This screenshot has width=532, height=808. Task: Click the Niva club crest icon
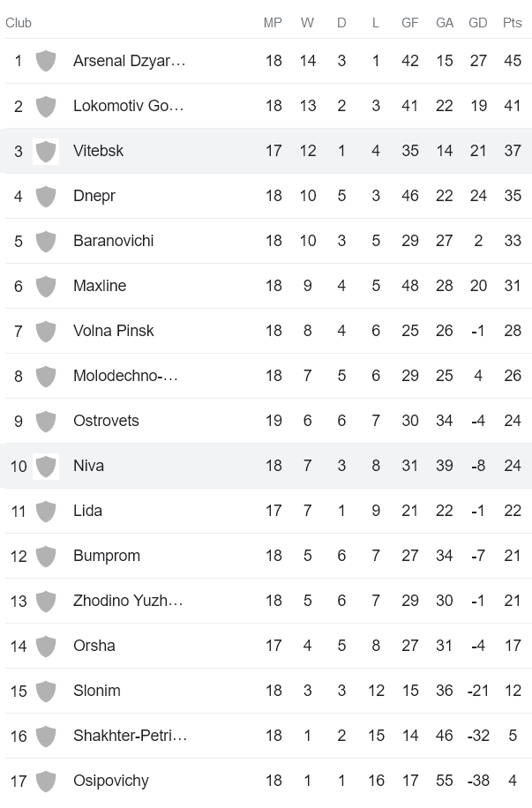(46, 466)
